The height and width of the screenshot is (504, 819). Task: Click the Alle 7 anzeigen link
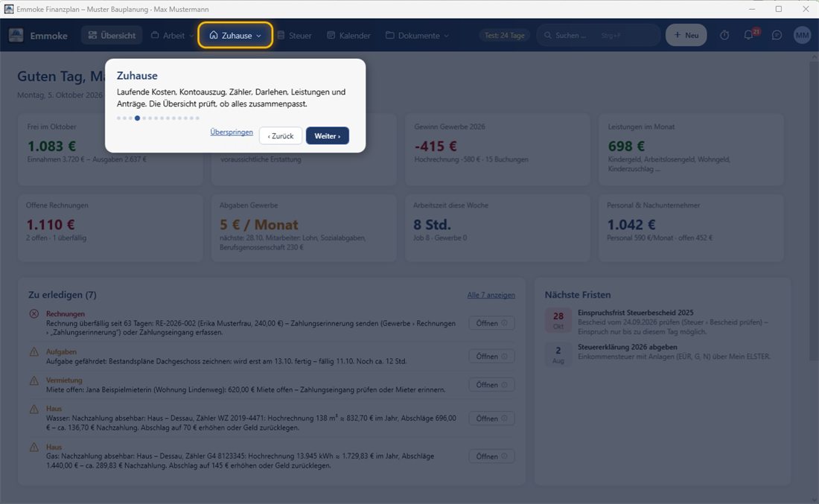491,295
